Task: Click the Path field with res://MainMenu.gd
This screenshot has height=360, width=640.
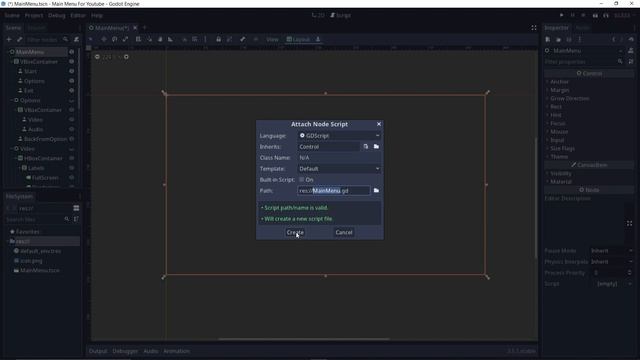Action: [333, 191]
